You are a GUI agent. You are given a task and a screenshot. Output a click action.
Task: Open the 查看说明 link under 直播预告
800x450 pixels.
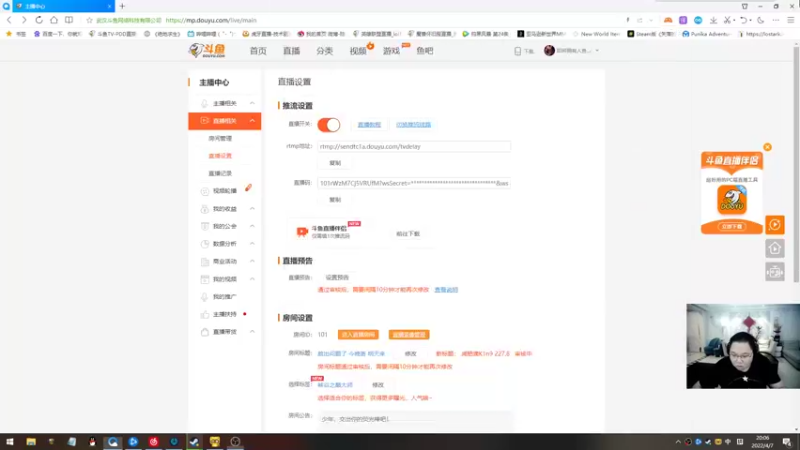click(x=446, y=290)
